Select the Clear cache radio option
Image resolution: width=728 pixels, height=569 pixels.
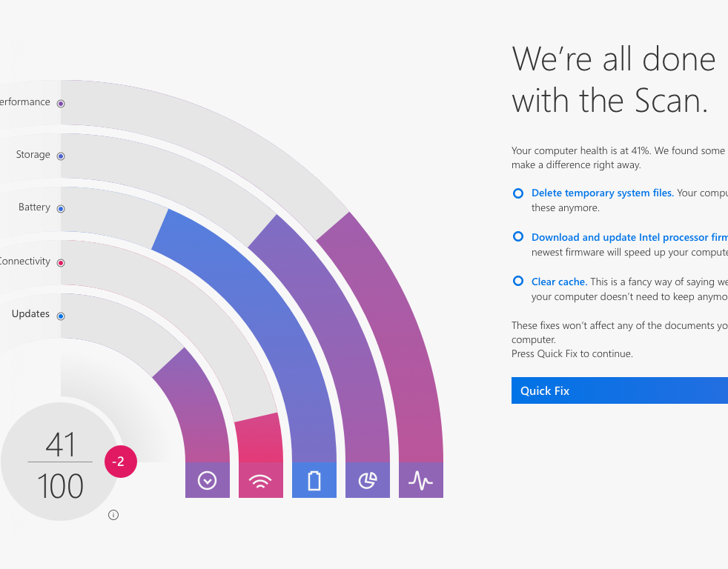[518, 281]
